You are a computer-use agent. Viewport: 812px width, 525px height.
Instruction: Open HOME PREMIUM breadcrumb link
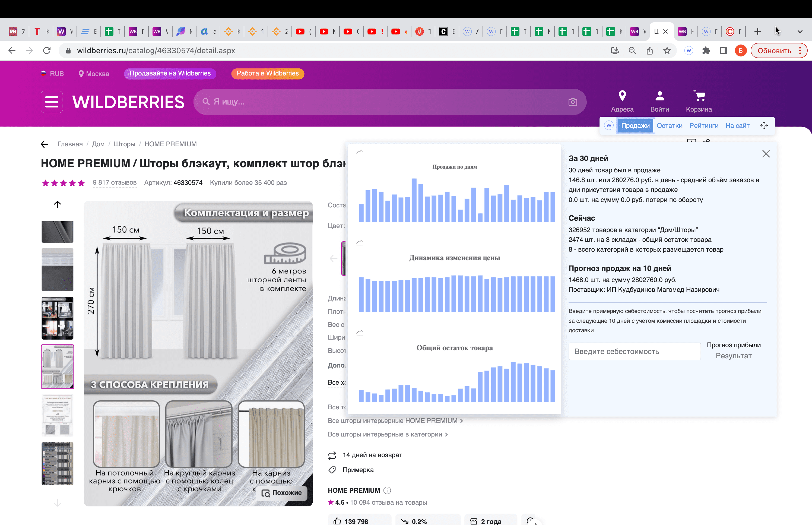click(170, 144)
